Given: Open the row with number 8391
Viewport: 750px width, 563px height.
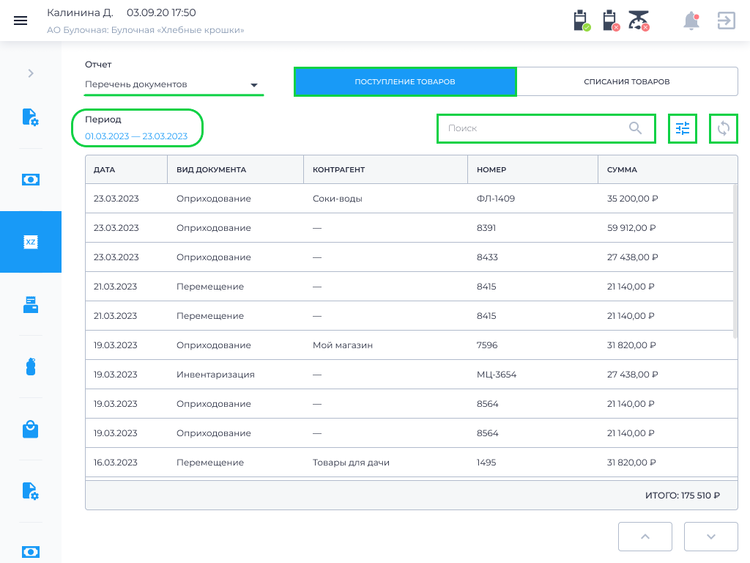Looking at the screenshot, I should [411, 228].
